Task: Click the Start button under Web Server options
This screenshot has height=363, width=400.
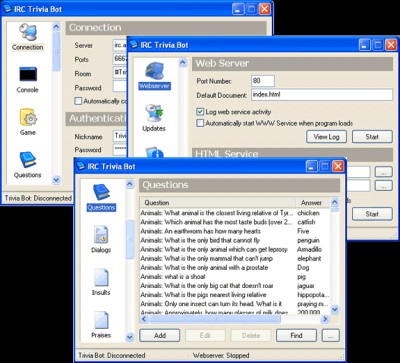Action: point(372,137)
